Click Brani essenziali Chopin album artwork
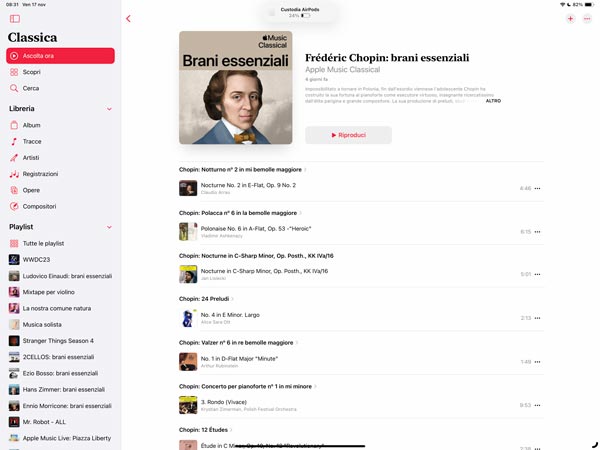 pyautogui.click(x=235, y=88)
